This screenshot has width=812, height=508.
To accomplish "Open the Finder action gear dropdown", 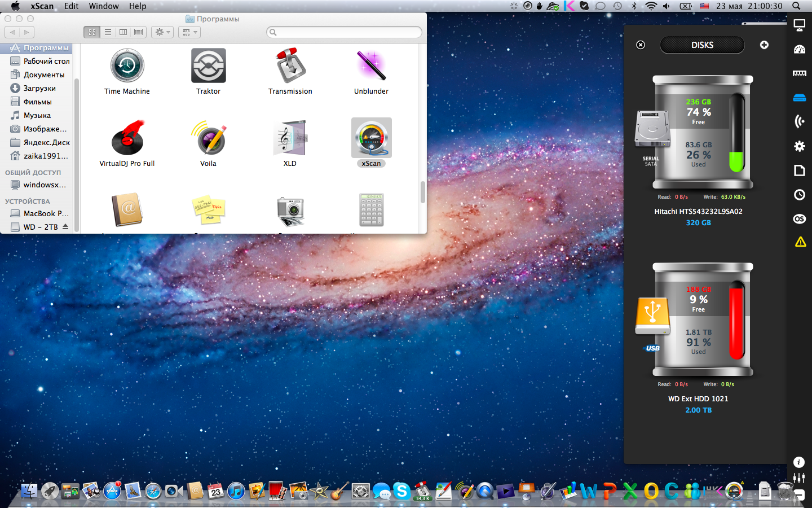I will [162, 32].
